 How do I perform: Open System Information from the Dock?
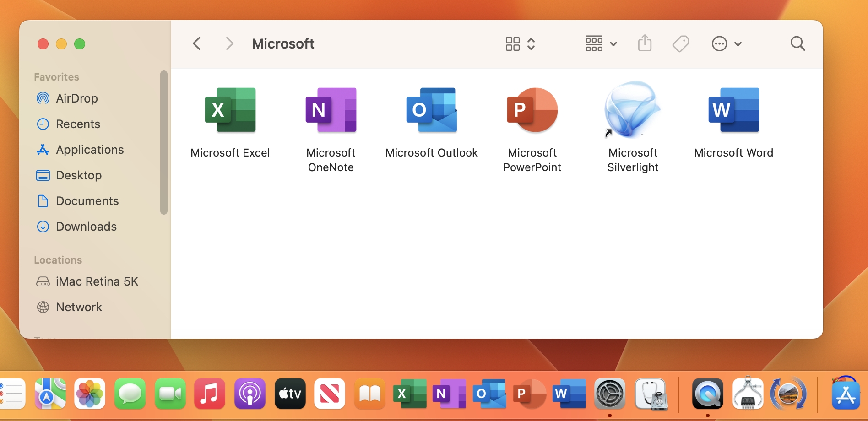pos(748,393)
